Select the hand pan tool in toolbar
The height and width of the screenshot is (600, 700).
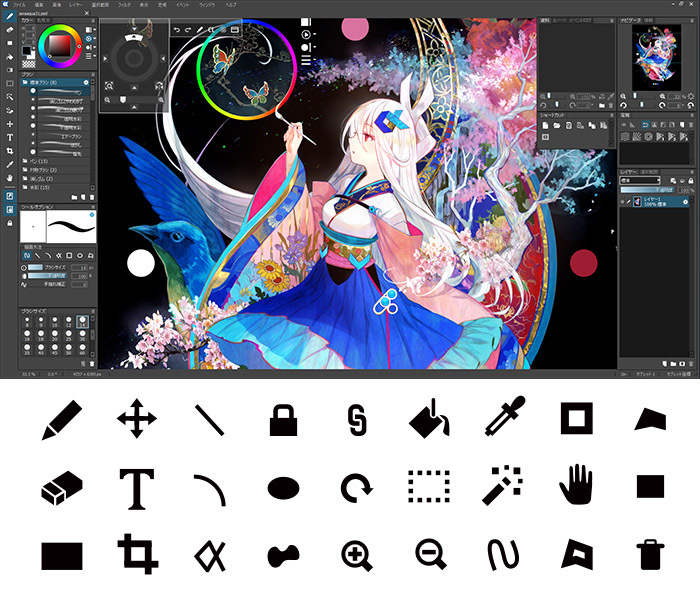click(9, 176)
